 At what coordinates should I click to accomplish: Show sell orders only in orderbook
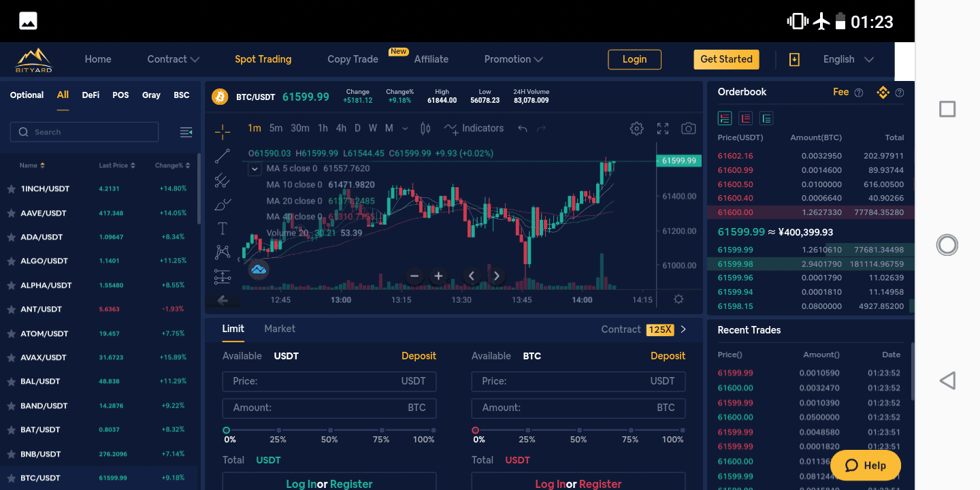tap(746, 118)
